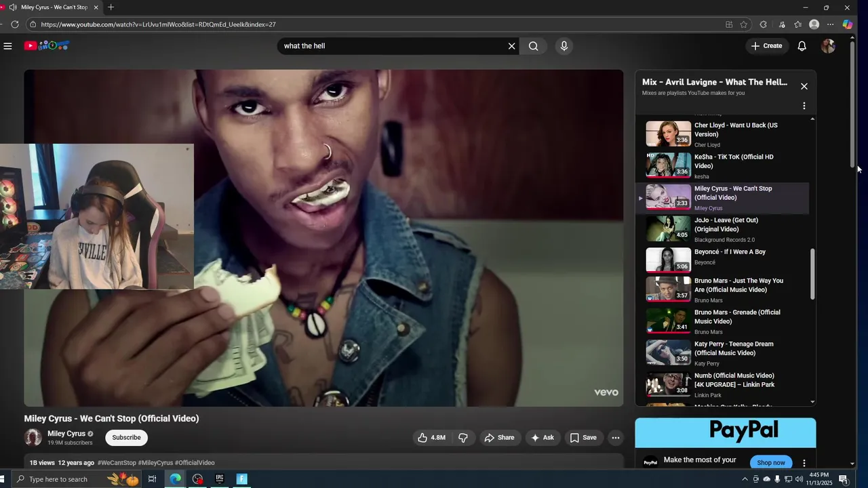Click the page vertical scrollbar thumb
The width and height of the screenshot is (868, 488).
[852, 105]
